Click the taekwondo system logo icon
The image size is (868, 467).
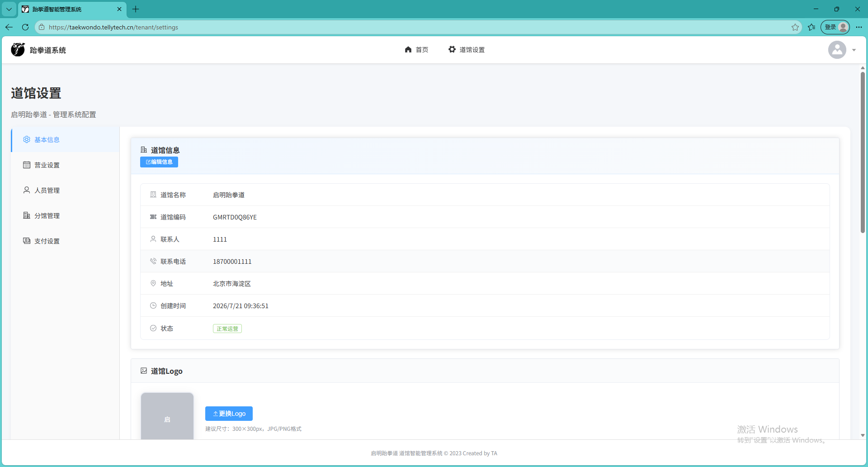[x=18, y=49]
